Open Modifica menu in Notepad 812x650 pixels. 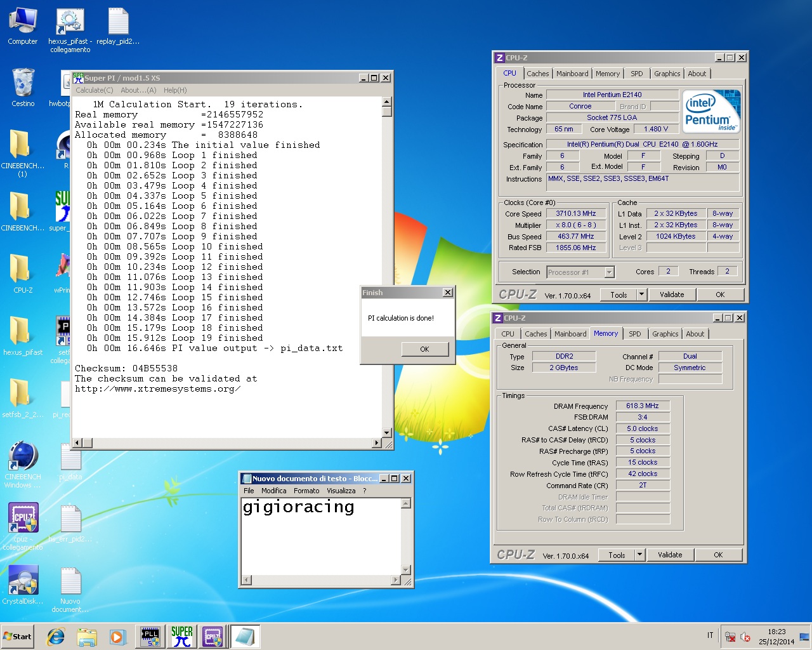pyautogui.click(x=273, y=491)
